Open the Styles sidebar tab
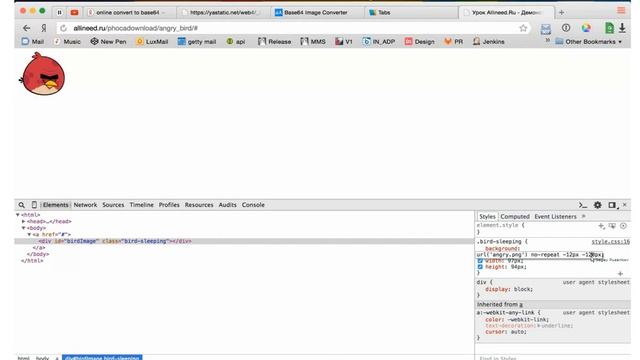640x360 pixels. (x=487, y=216)
